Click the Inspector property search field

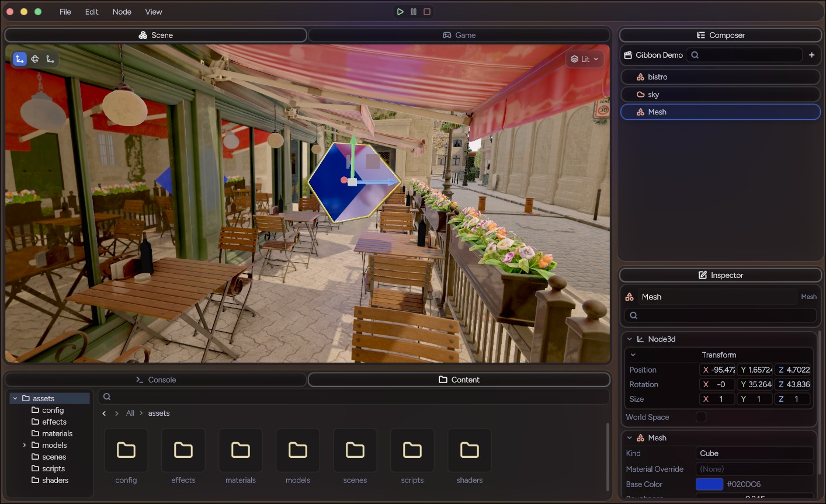pyautogui.click(x=720, y=315)
